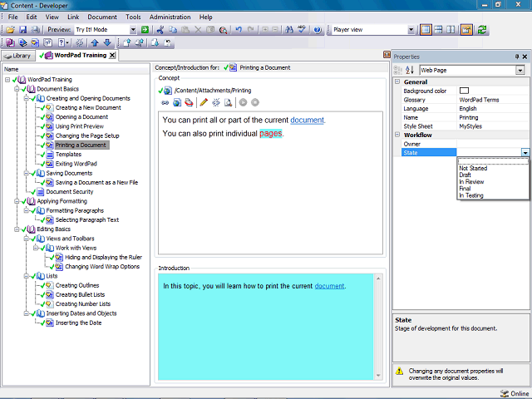The height and width of the screenshot is (399, 532).
Task: Open the Link menu
Action: (73, 17)
